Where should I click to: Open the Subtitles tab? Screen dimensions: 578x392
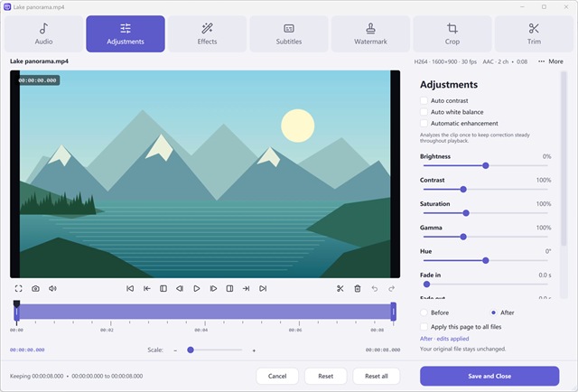click(x=289, y=33)
